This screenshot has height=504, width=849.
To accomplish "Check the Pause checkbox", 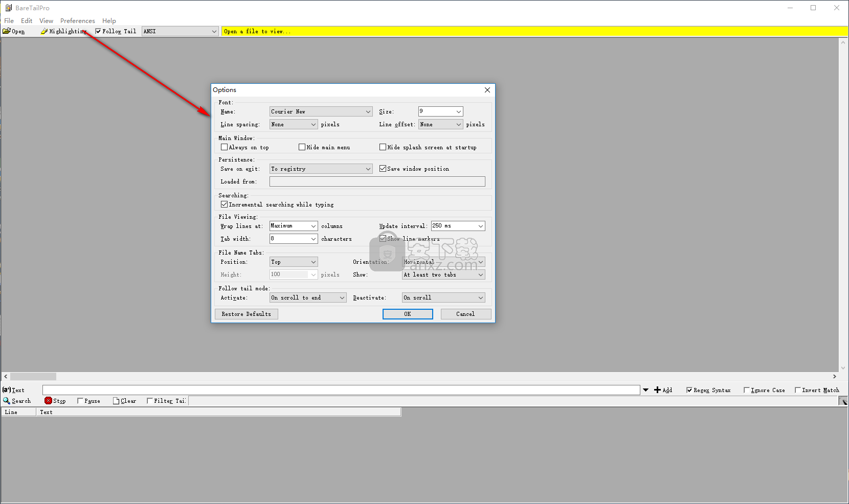I will tap(80, 401).
